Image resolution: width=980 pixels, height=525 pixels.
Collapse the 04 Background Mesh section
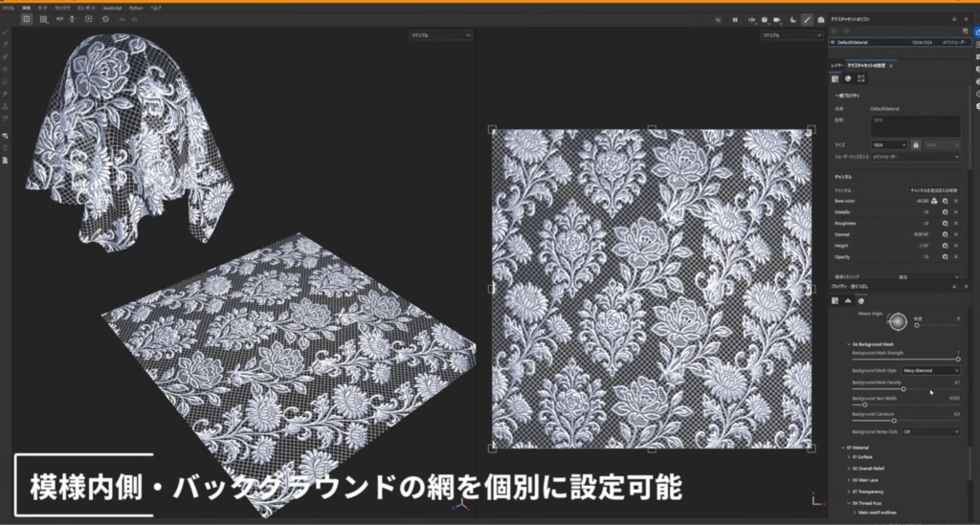(x=849, y=344)
